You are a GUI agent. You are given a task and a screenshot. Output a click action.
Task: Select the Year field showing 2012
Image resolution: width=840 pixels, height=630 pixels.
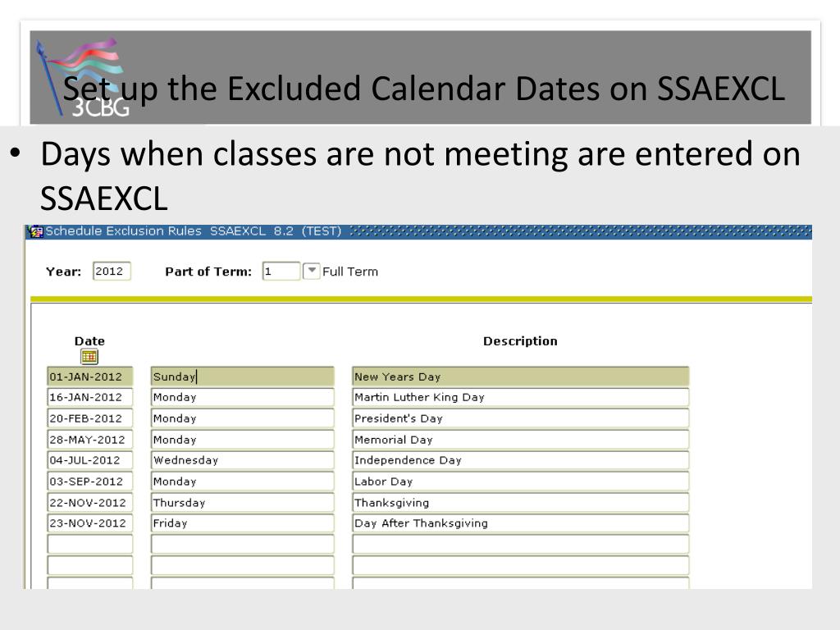(x=112, y=271)
